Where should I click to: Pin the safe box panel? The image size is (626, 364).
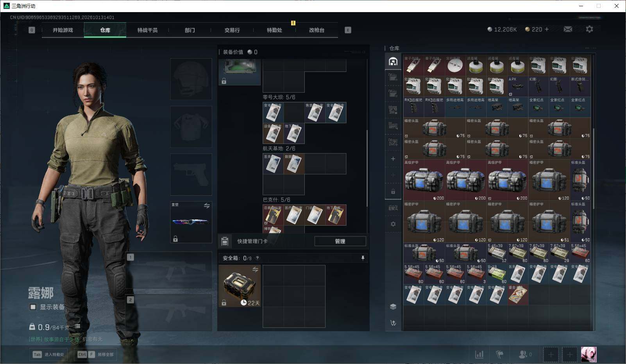[x=363, y=258]
